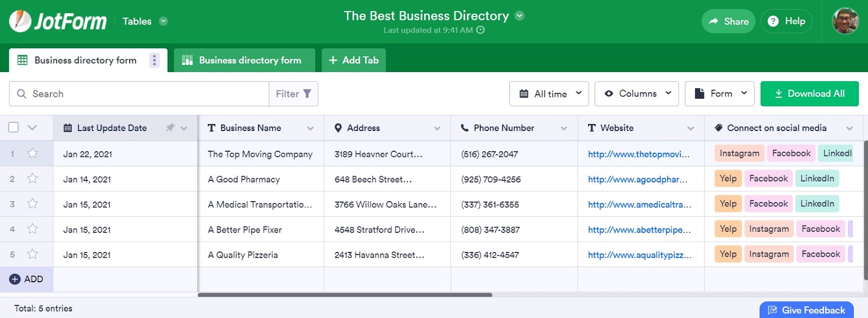The image size is (868, 318).
Task: Click the JotForm logo
Action: click(58, 21)
